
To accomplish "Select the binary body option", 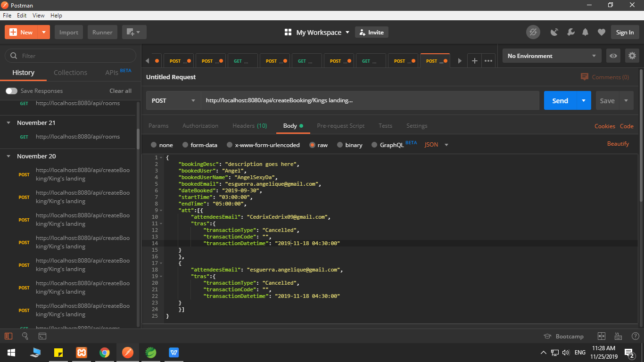I will click(340, 145).
